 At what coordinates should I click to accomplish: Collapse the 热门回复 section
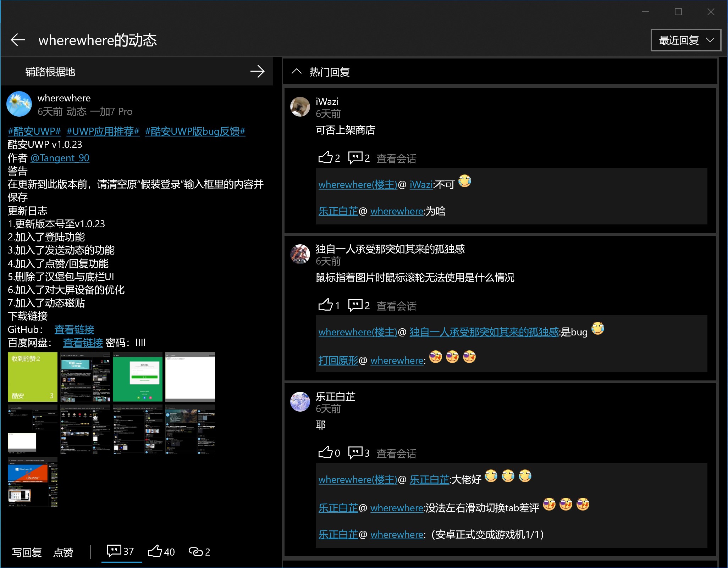point(297,72)
